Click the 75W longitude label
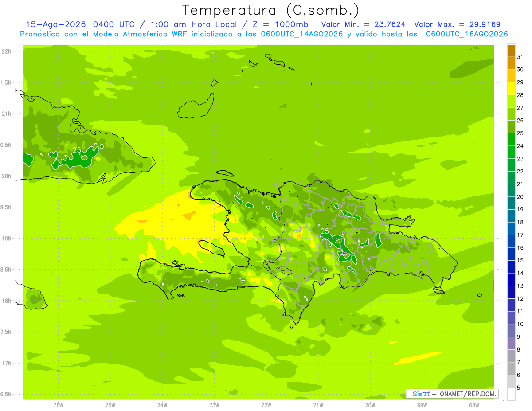Screen dimensions: 532x411 (110, 405)
